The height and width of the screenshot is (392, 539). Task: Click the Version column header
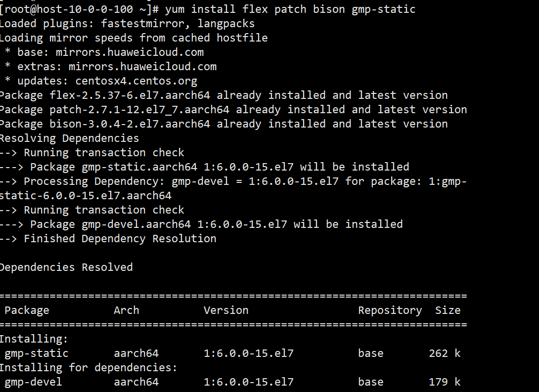point(226,310)
